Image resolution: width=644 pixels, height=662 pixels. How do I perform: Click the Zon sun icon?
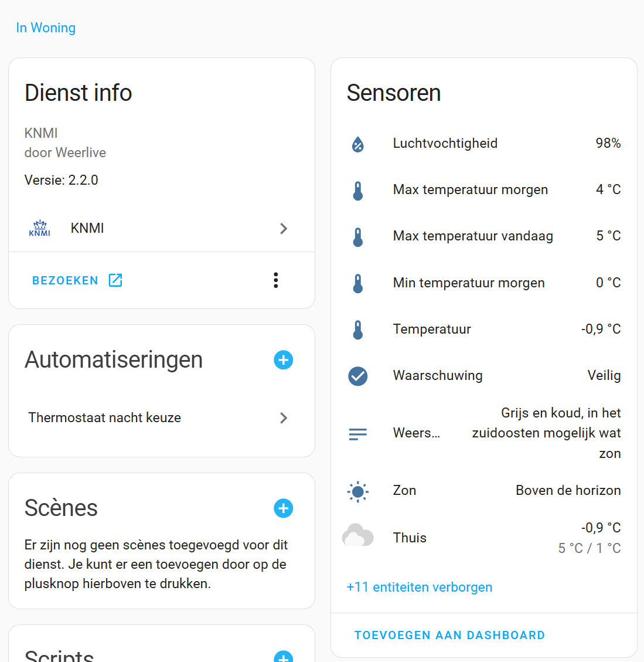(358, 491)
